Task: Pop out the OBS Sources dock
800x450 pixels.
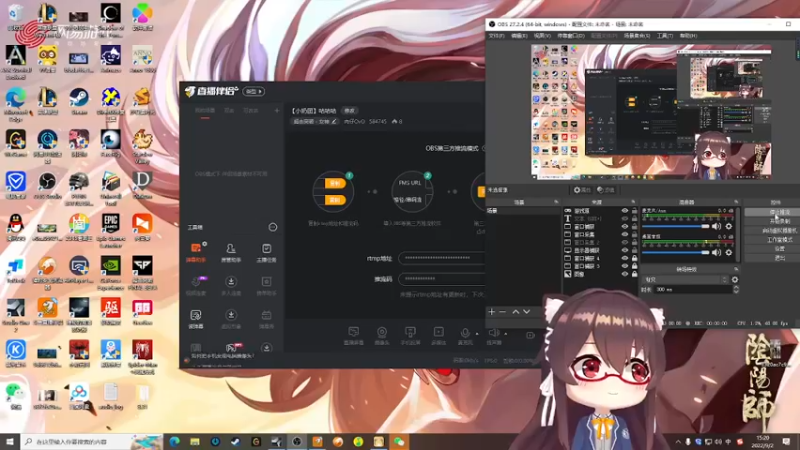Action: (633, 202)
